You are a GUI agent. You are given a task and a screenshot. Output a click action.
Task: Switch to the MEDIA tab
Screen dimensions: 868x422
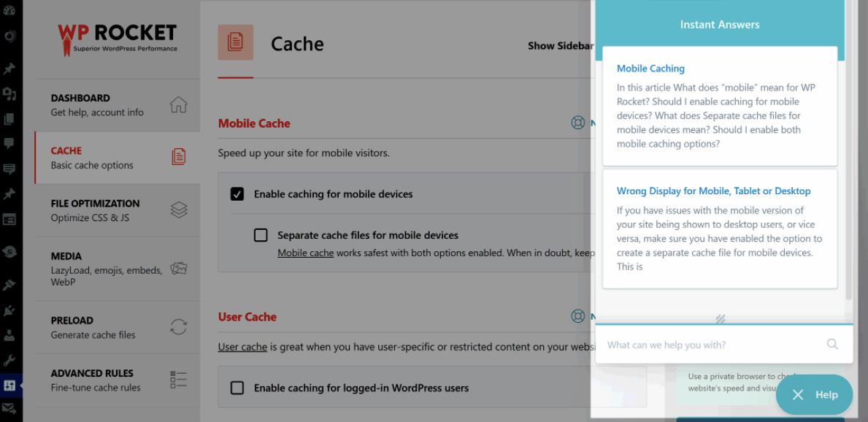[118, 269]
